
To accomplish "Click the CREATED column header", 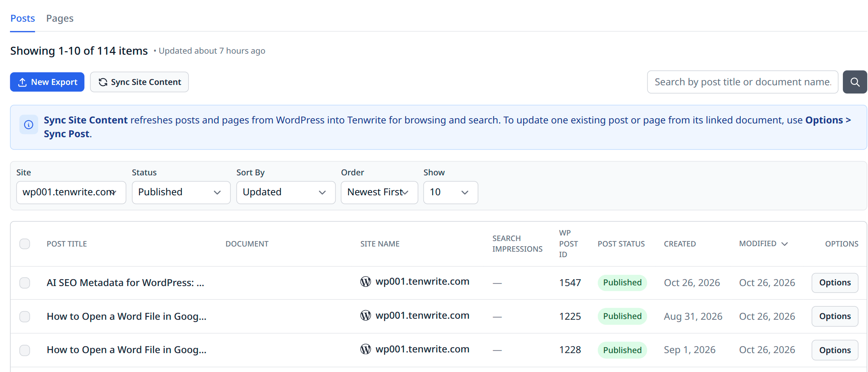I will tap(680, 244).
